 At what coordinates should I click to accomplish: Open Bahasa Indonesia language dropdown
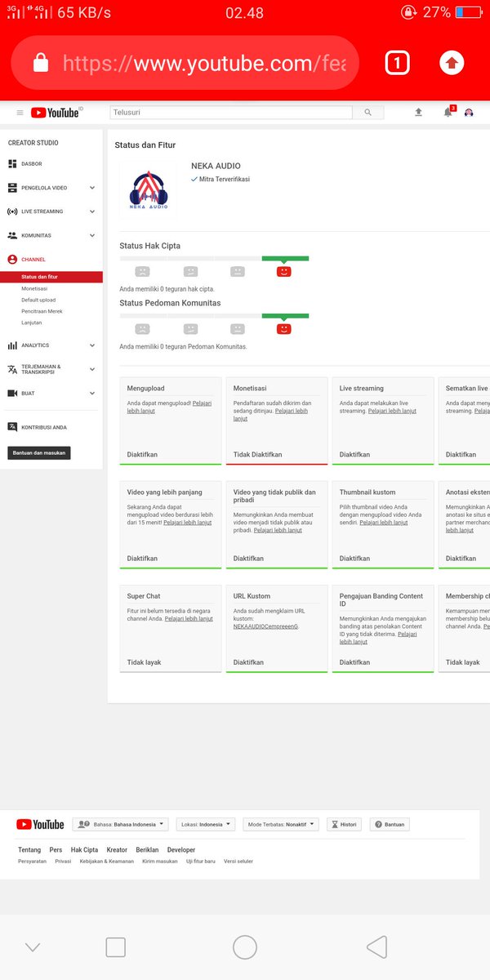121,825
